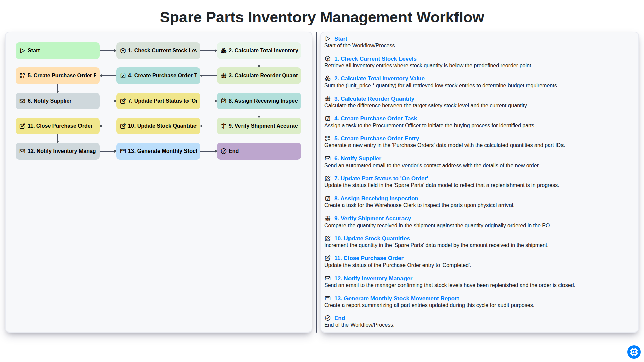
Task: Click the text 'End of the Workflow/Process.'
Action: (359, 325)
